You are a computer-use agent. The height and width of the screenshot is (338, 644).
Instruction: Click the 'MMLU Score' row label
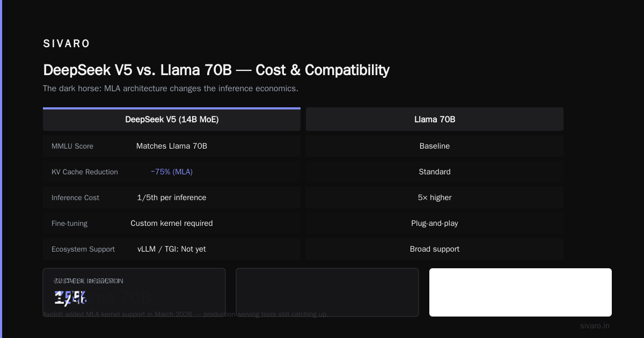tap(72, 146)
